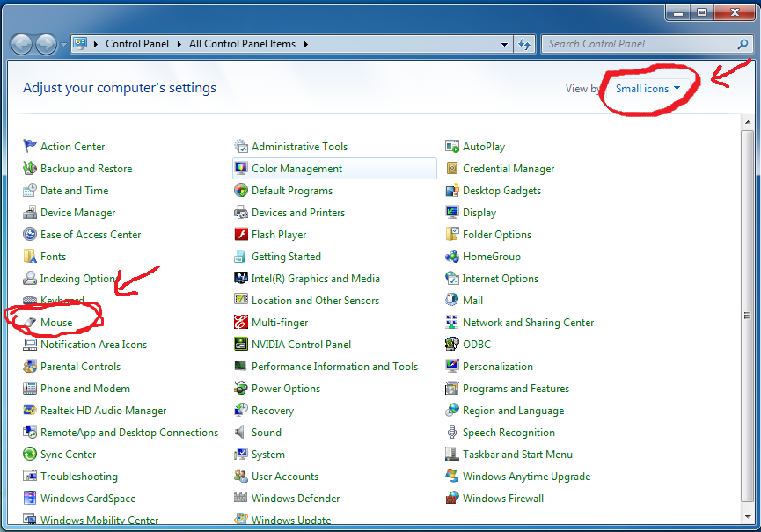Open the Date and Time clock icon
Viewport: 761px width, 532px height.
coord(30,190)
